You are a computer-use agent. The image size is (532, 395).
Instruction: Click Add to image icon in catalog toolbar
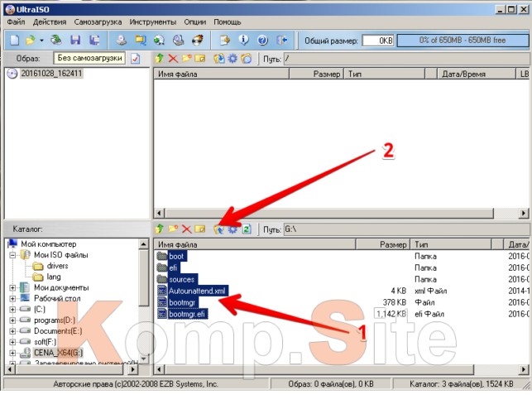218,229
